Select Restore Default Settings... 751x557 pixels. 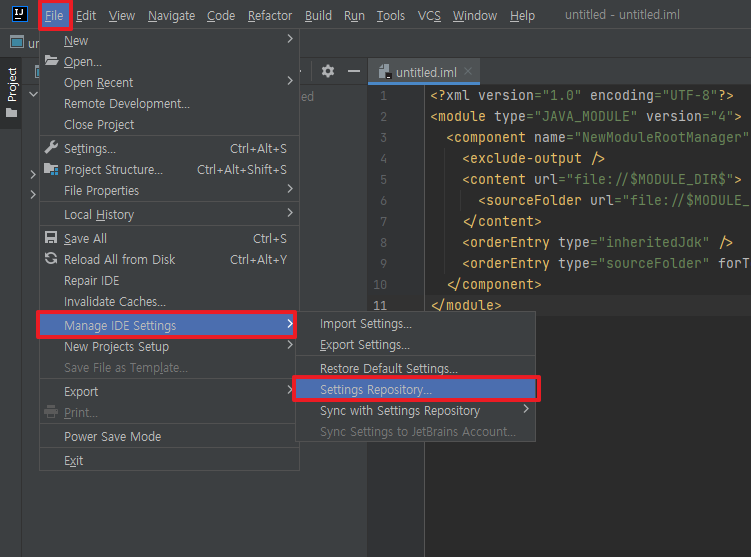tap(415, 369)
